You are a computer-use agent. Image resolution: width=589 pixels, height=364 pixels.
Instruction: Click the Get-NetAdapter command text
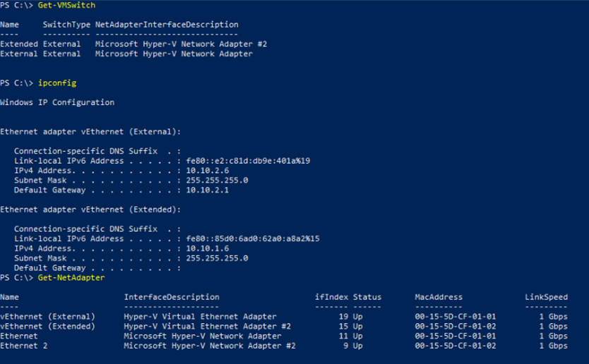[x=71, y=278]
